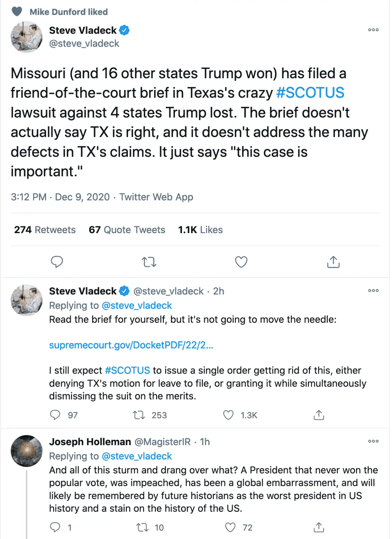Open the supremecourt.gov DocketPDF link

pyautogui.click(x=131, y=345)
